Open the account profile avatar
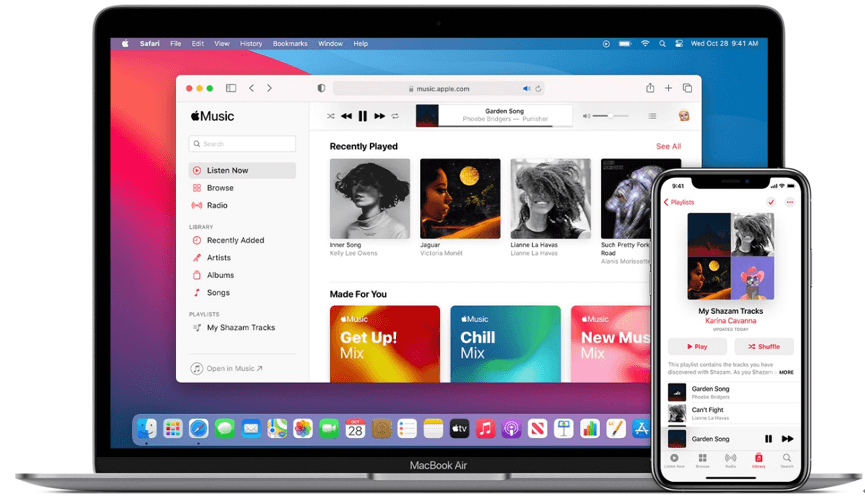Screen dimensions: 865x498 684,116
